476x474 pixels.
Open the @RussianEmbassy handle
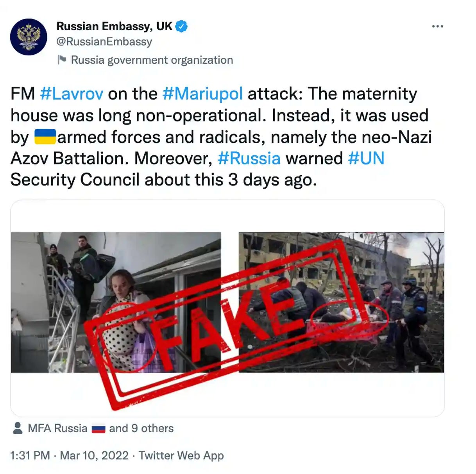tap(104, 42)
